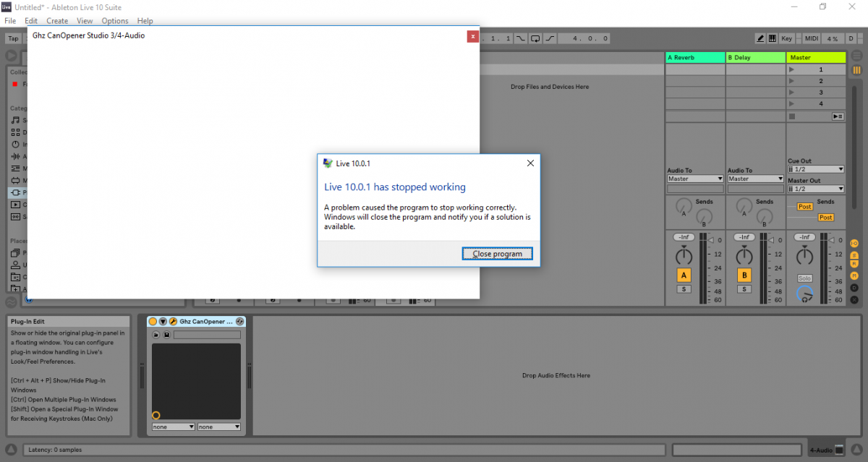The height and width of the screenshot is (462, 868).
Task: Click Send A knob on A Reverb track
Action: [684, 208]
